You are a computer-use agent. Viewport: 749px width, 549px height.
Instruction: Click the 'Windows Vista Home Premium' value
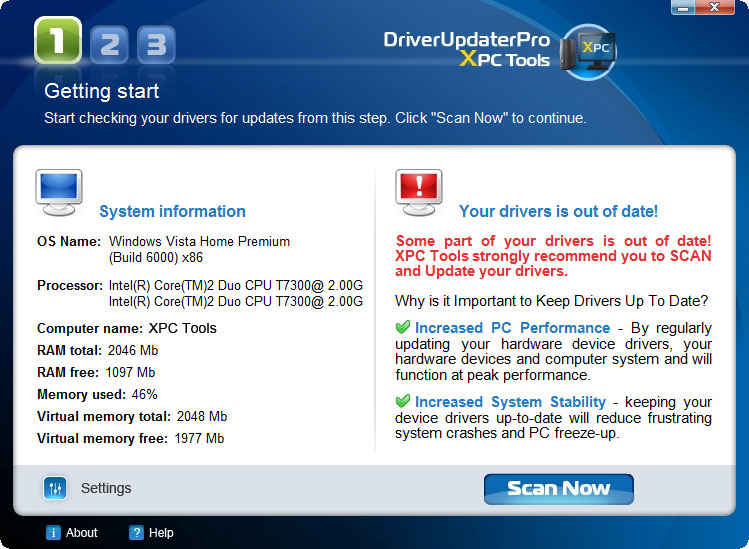coord(199,241)
